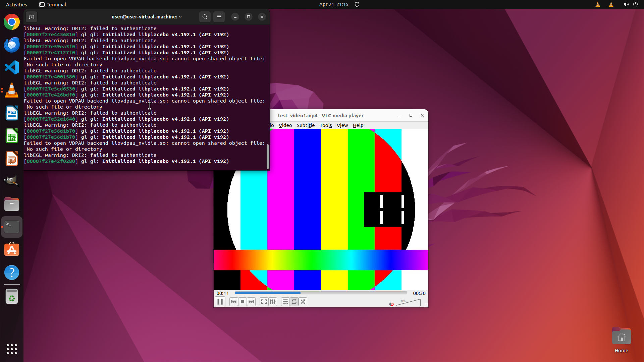
Task: Toggle random shuffle playback
Action: [x=303, y=302]
